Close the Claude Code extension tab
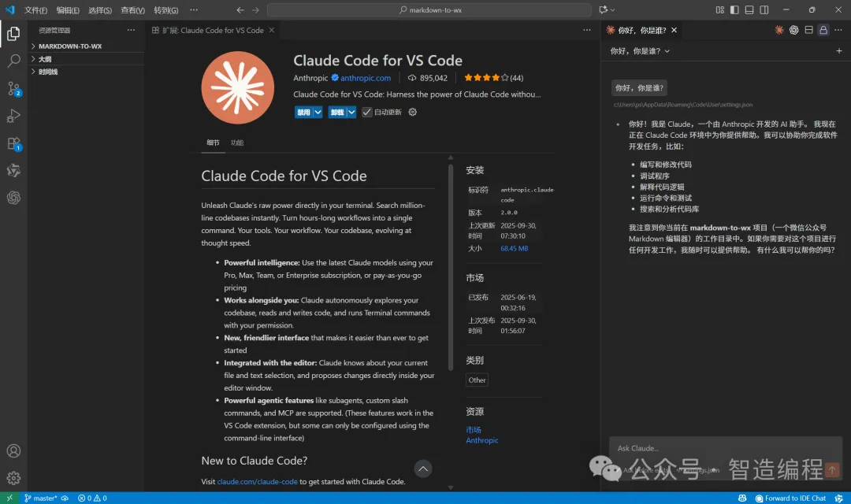Viewport: 851px width, 504px height. tap(271, 30)
